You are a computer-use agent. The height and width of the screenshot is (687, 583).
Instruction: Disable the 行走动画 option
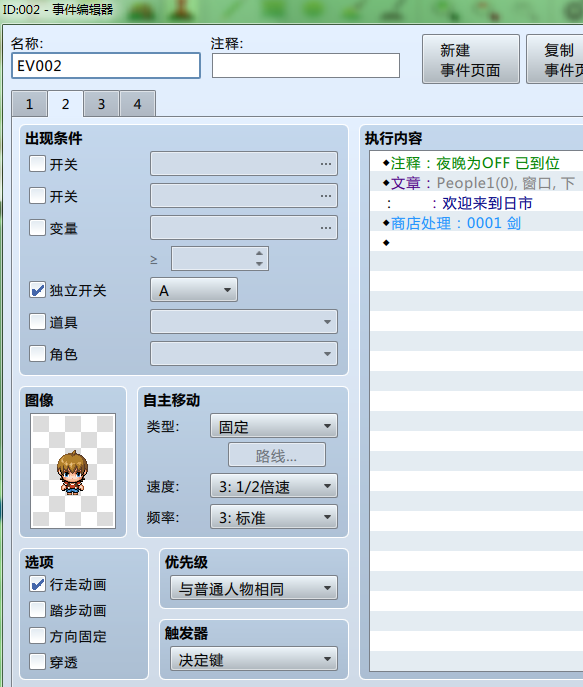pyautogui.click(x=37, y=584)
